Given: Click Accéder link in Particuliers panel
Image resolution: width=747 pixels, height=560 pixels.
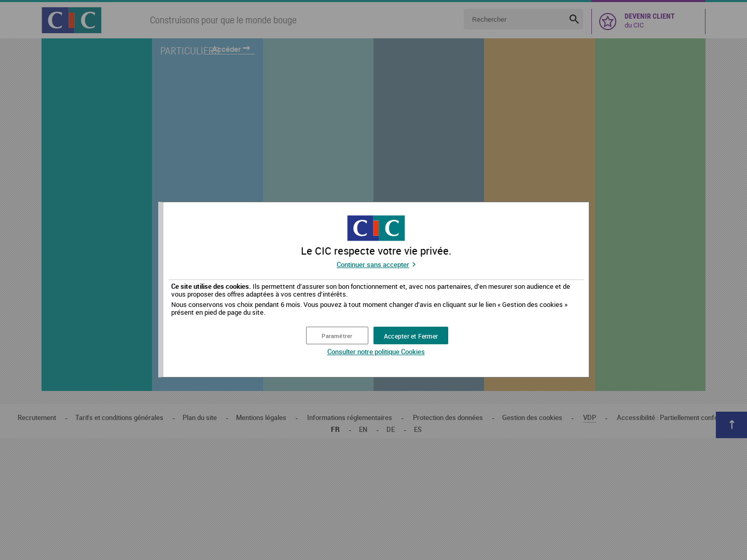Looking at the screenshot, I should tap(231, 49).
